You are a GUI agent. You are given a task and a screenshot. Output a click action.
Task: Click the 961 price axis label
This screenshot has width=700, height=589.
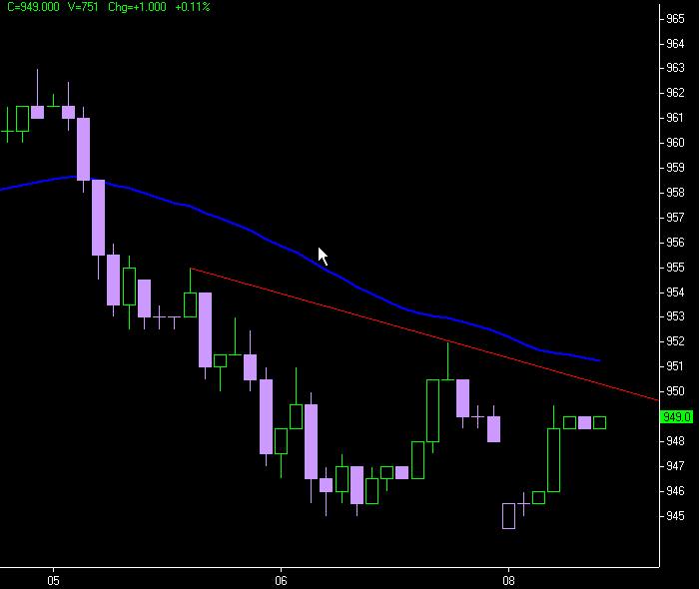click(675, 118)
